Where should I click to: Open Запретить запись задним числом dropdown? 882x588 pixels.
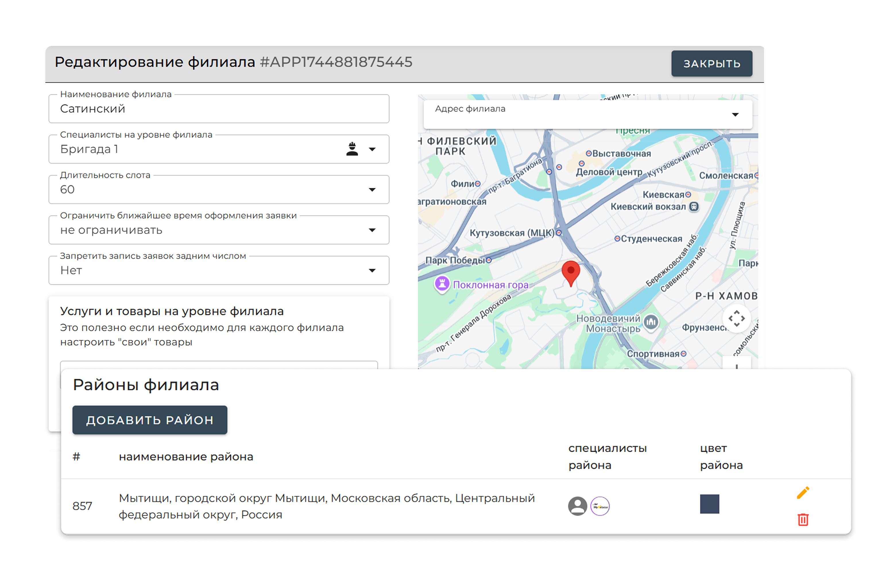point(372,271)
